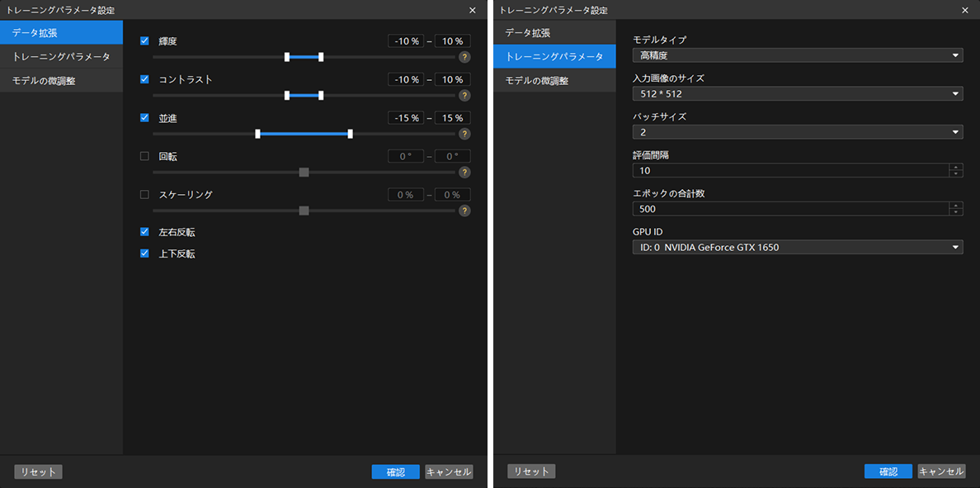Click 確認 button in right dialog
This screenshot has height=488, width=980.
888,471
